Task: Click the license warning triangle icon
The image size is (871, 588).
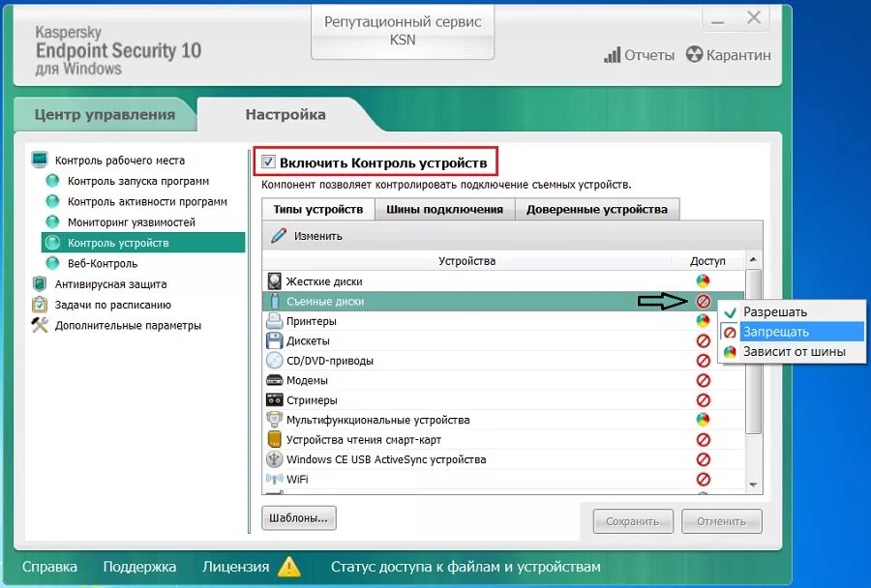Action: [288, 567]
